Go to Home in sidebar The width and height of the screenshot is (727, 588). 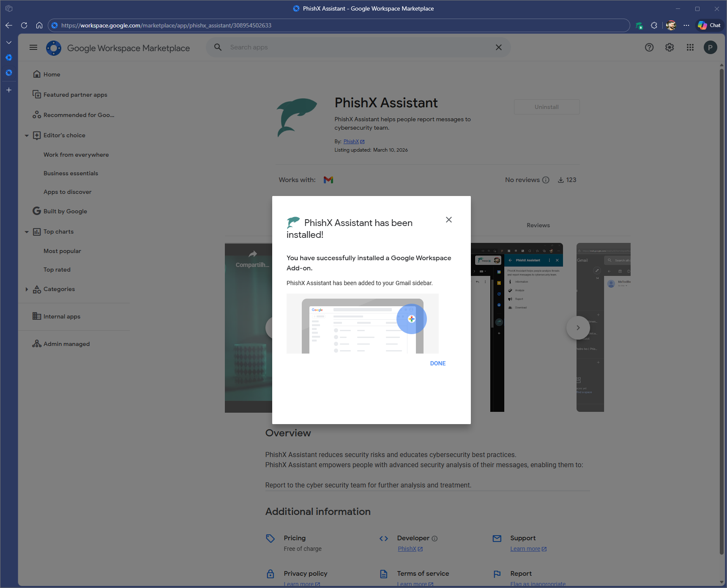click(x=52, y=74)
